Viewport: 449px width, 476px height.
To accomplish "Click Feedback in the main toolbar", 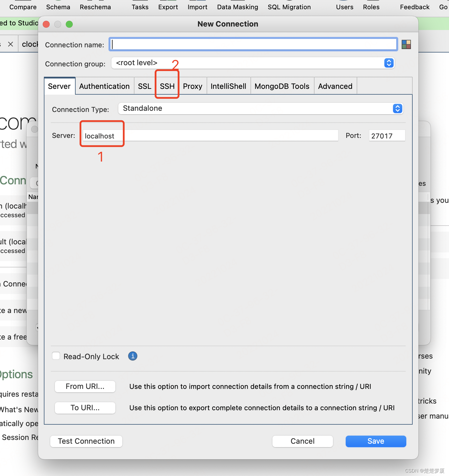I will pos(415,7).
